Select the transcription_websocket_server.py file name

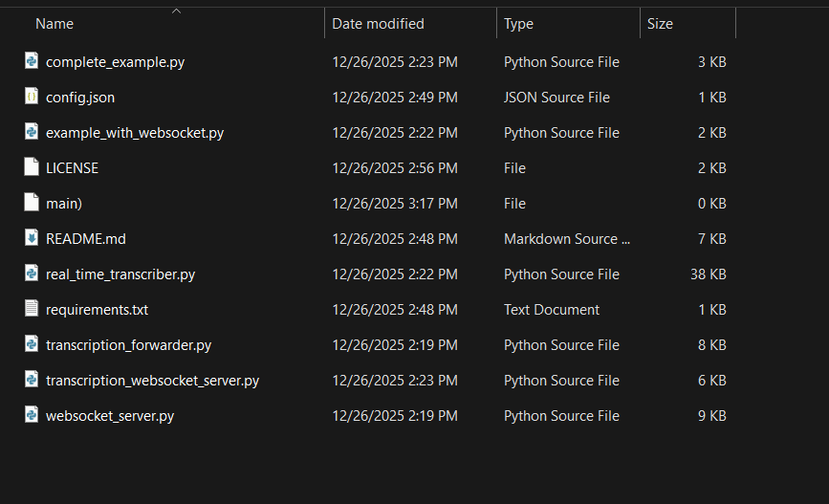152,381
